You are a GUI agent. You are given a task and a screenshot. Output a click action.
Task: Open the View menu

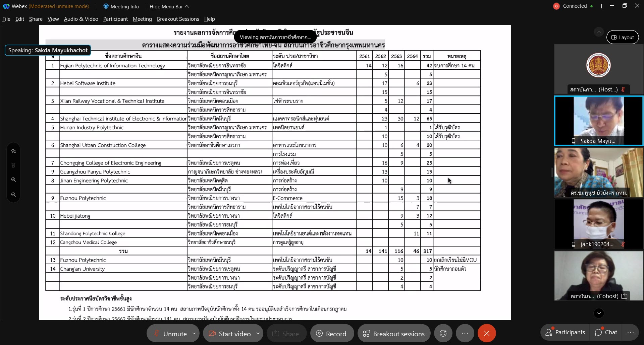tap(53, 19)
